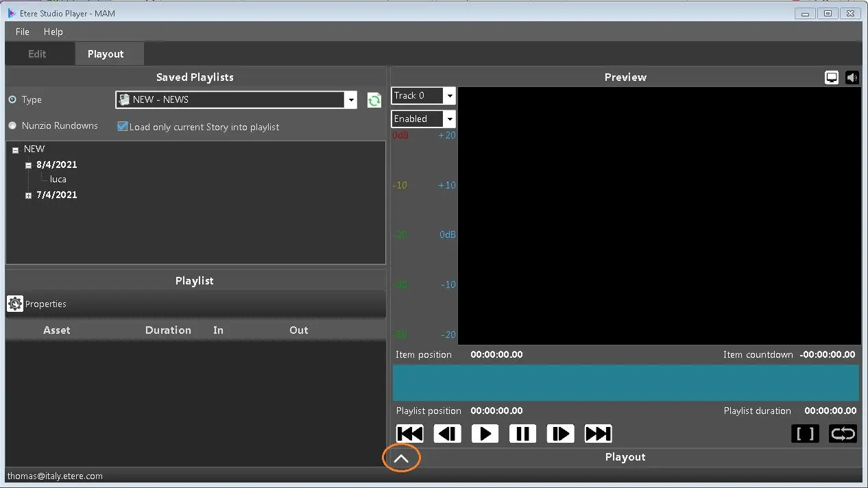
Task: Jump to the previous playlist item
Action: pos(410,434)
